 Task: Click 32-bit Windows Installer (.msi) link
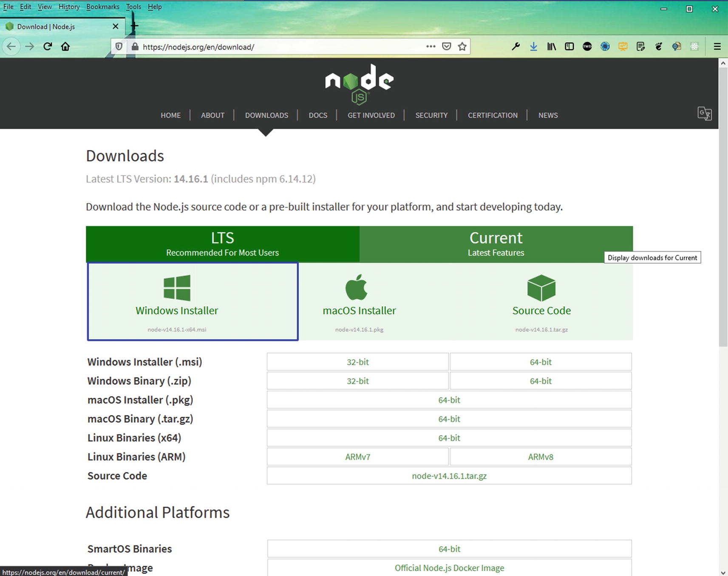click(x=357, y=362)
